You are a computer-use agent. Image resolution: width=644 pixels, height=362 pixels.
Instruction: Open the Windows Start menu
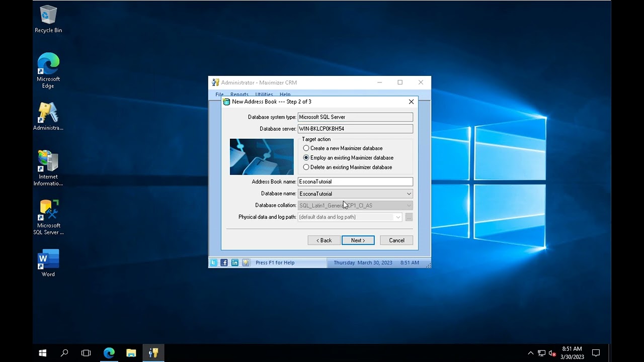pyautogui.click(x=43, y=353)
